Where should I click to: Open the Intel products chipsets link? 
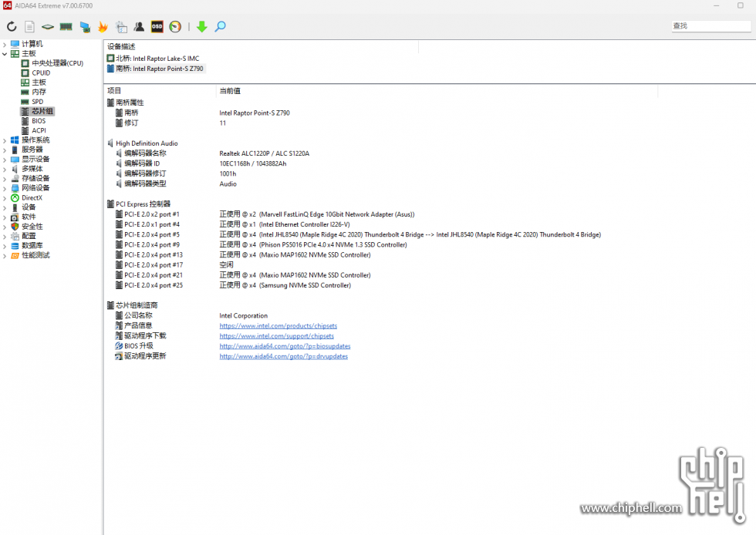point(278,326)
